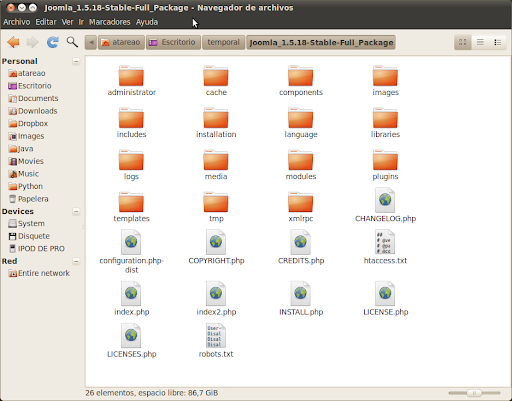Select the htaccess.txt file
512x401 pixels.
click(x=385, y=247)
